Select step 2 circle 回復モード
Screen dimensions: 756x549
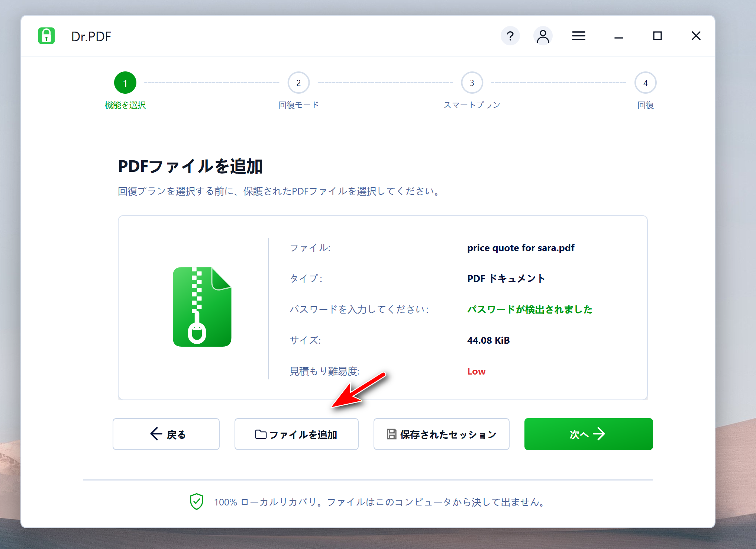tap(298, 83)
